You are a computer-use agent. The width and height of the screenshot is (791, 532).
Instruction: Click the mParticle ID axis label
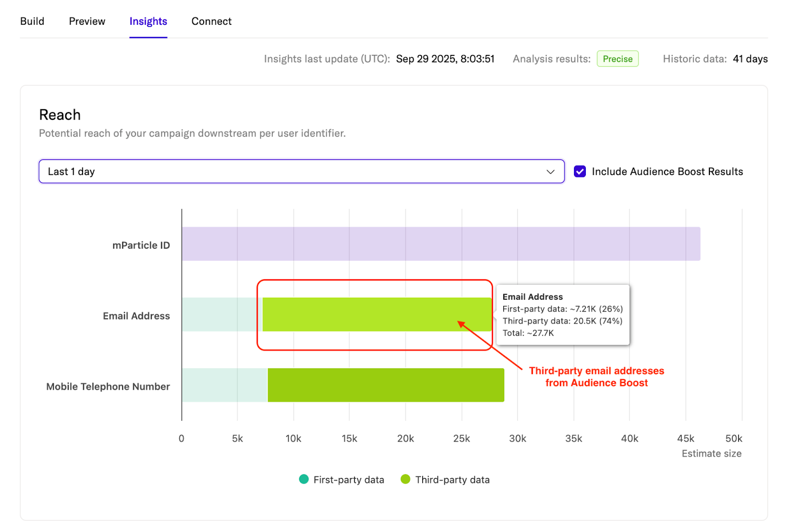click(141, 245)
